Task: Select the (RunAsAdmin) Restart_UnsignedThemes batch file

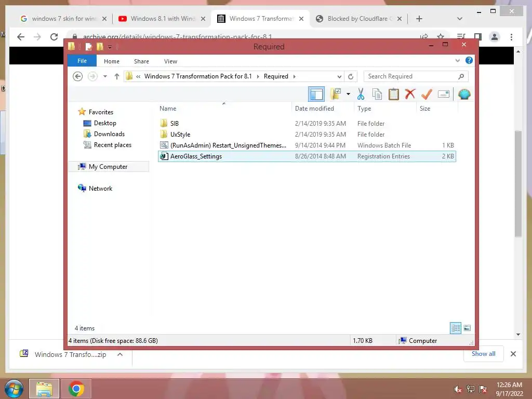Action: click(307, 145)
